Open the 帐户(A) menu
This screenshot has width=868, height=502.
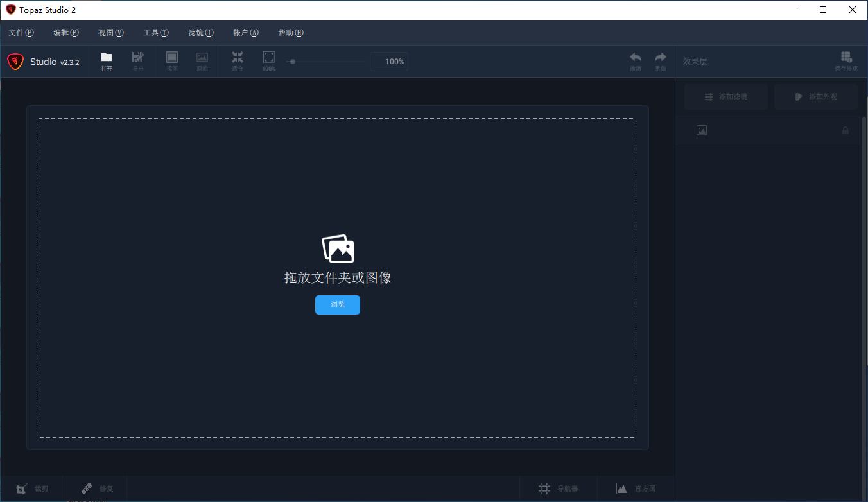[246, 33]
